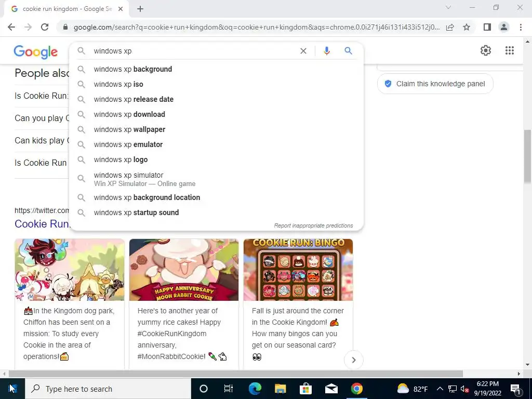Show hidden system tray icons
This screenshot has width=532, height=399.
[x=440, y=389]
